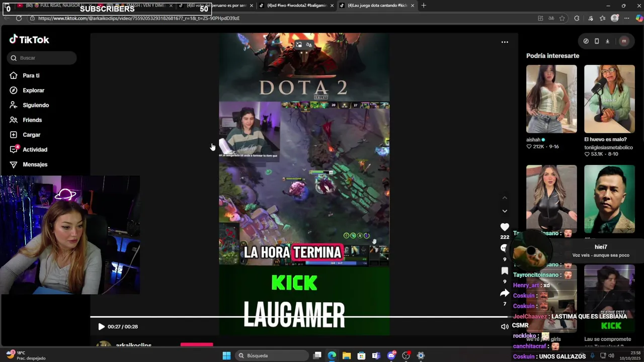Viewport: 644px width, 362px height.
Task: Open Microsoft Teams from the taskbar
Action: pyautogui.click(x=376, y=356)
